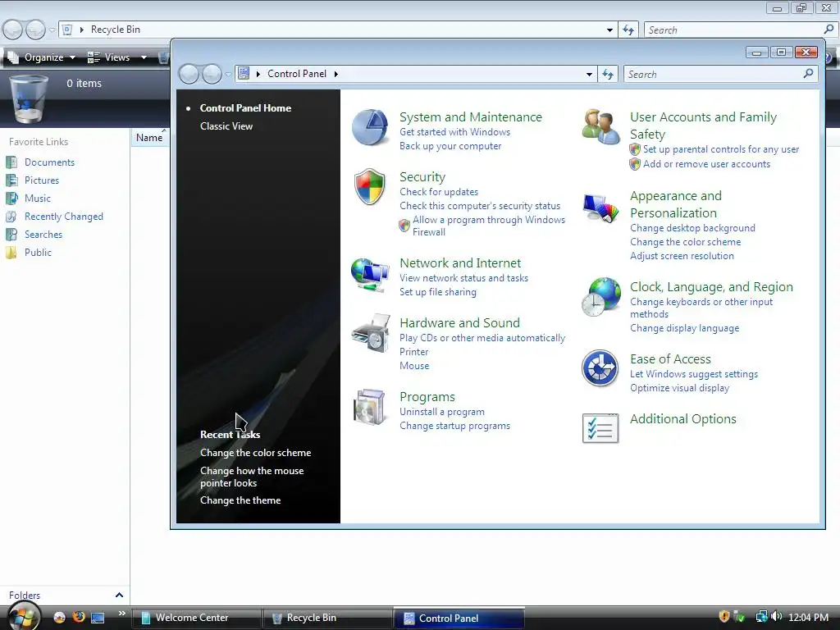Click the Additional Options checklist icon

coord(600,427)
